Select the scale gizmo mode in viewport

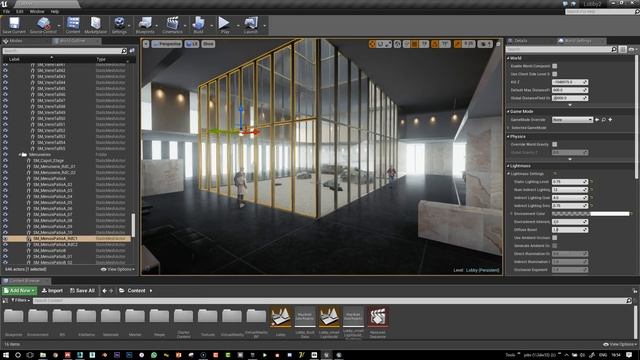point(388,44)
